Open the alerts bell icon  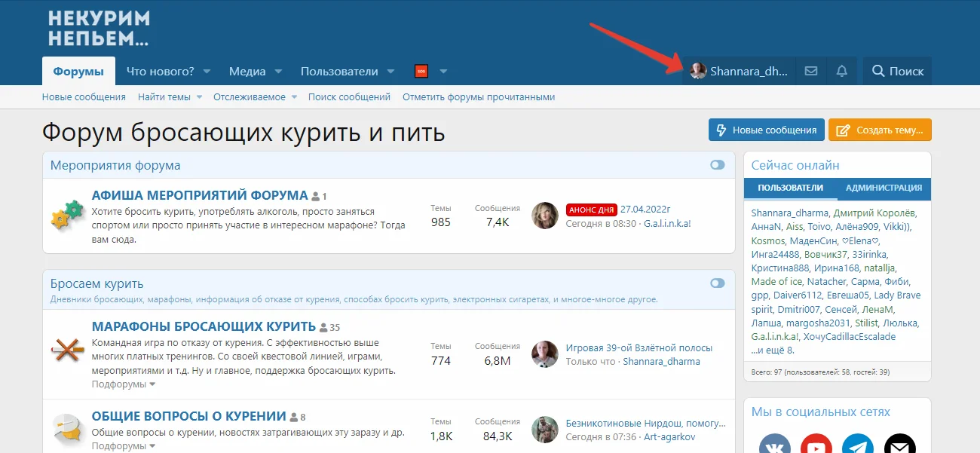tap(842, 71)
